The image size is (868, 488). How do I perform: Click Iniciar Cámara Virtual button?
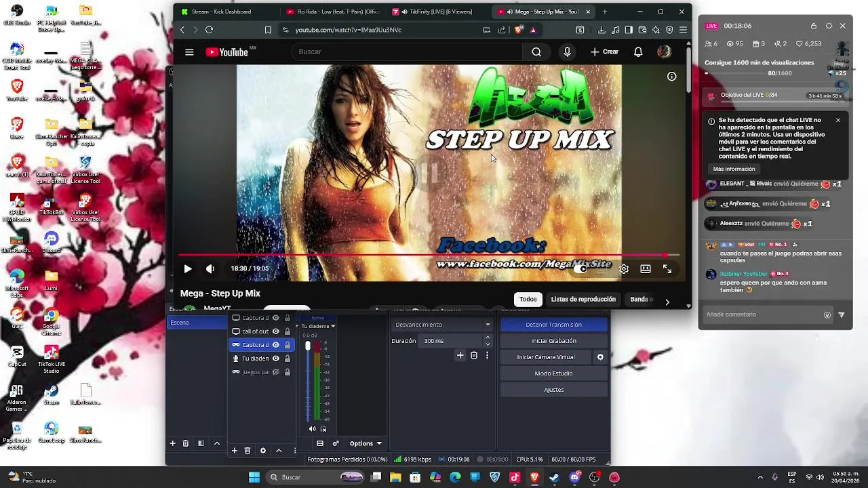[546, 357]
